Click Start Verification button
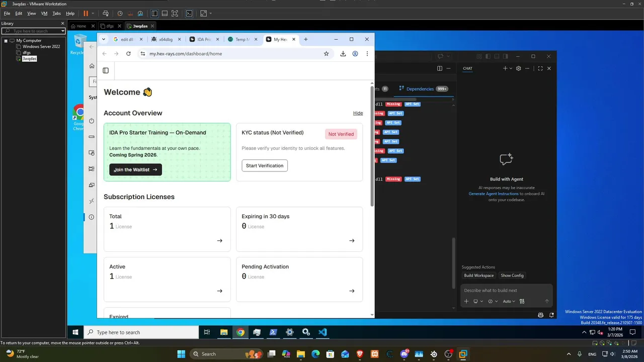 point(265,165)
